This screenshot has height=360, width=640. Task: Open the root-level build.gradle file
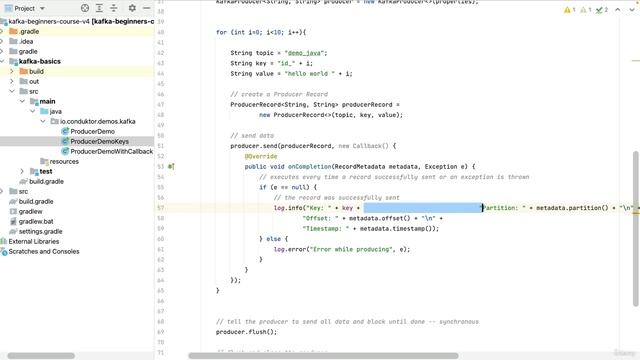point(36,201)
